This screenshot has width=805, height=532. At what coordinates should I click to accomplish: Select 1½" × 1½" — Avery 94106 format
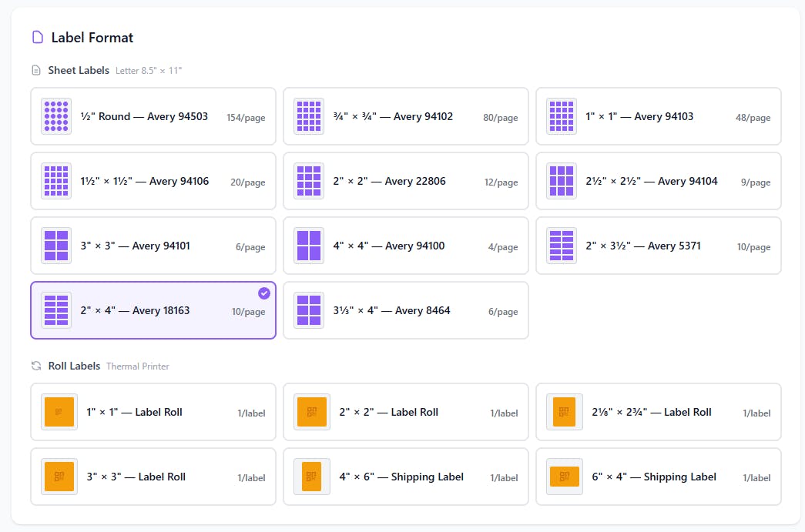153,181
